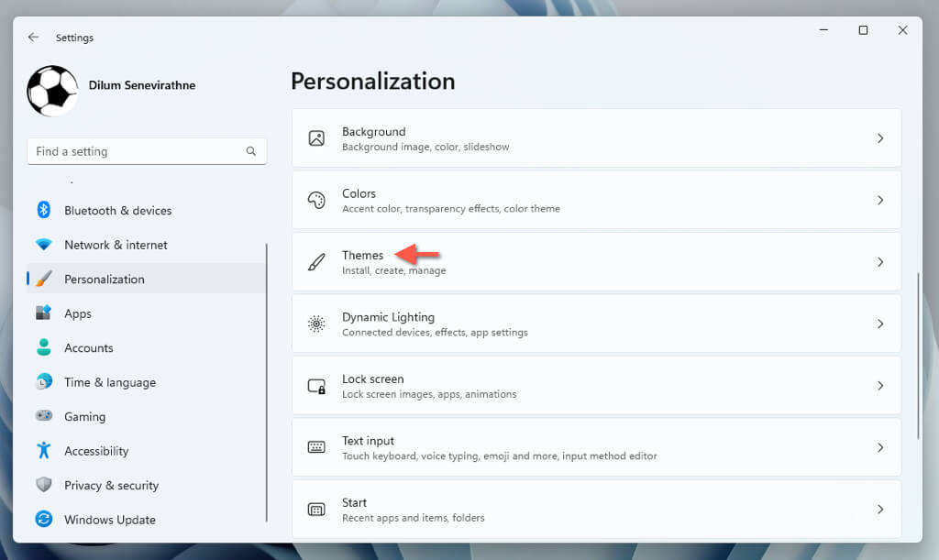Open Accessibility settings
Viewport: 939px width, 560px height.
tap(146, 451)
